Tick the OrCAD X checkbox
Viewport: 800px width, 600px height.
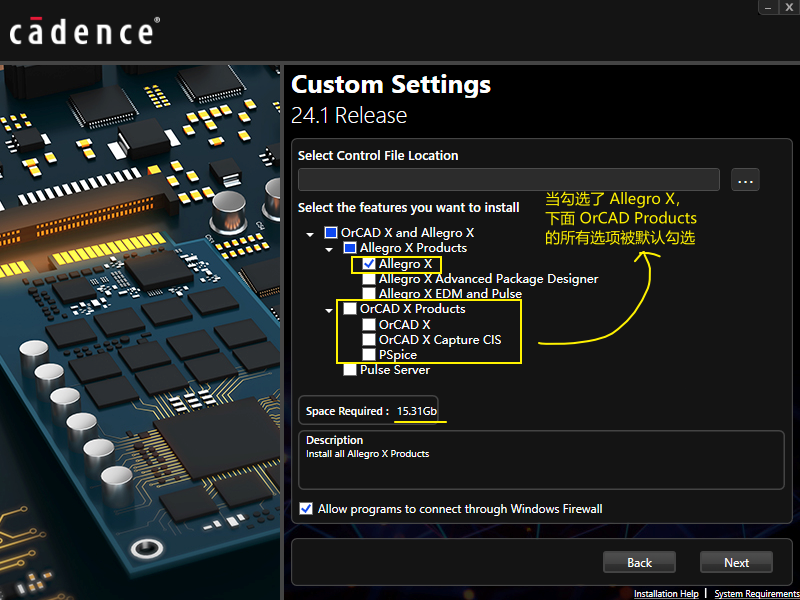click(369, 325)
